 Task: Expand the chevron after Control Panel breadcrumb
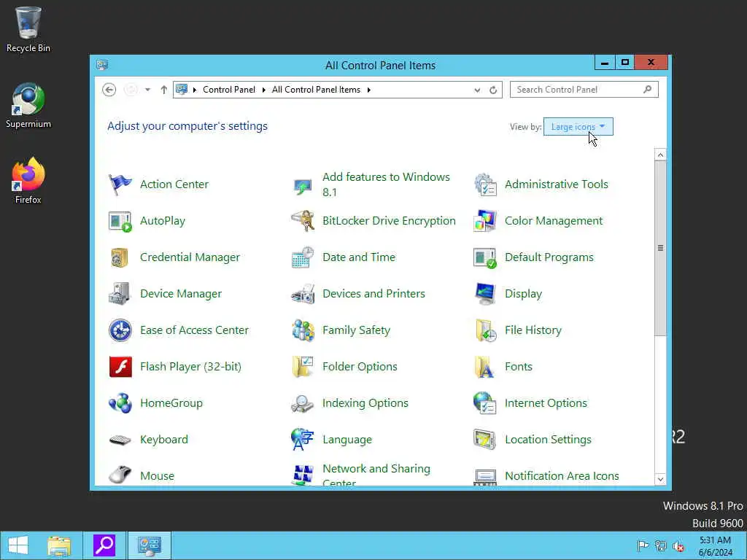point(263,90)
